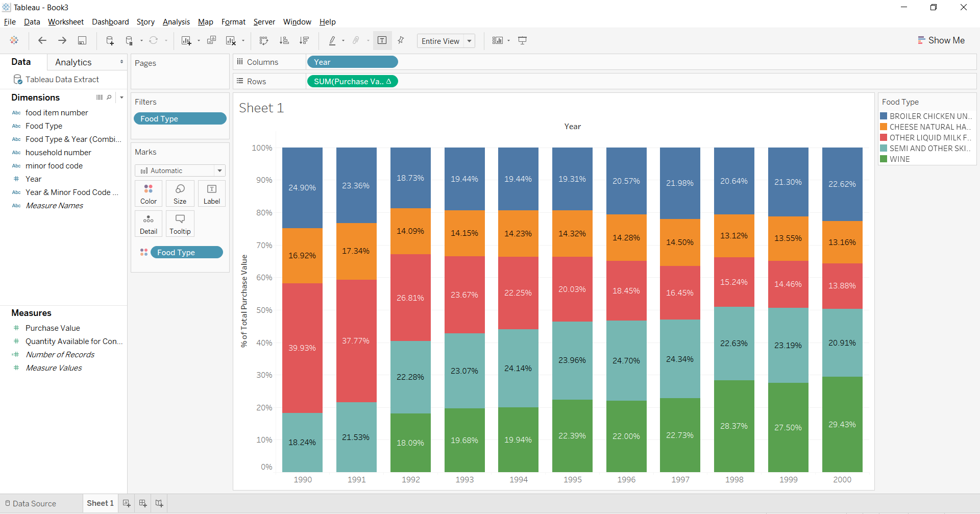Click the Size button in the Marks card
The width and height of the screenshot is (980, 514).
pyautogui.click(x=180, y=193)
